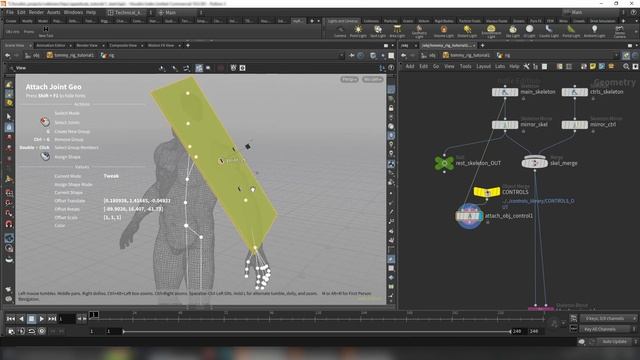The width and height of the screenshot is (640, 360).
Task: Select the mirror_skel node
Action: coord(505,125)
